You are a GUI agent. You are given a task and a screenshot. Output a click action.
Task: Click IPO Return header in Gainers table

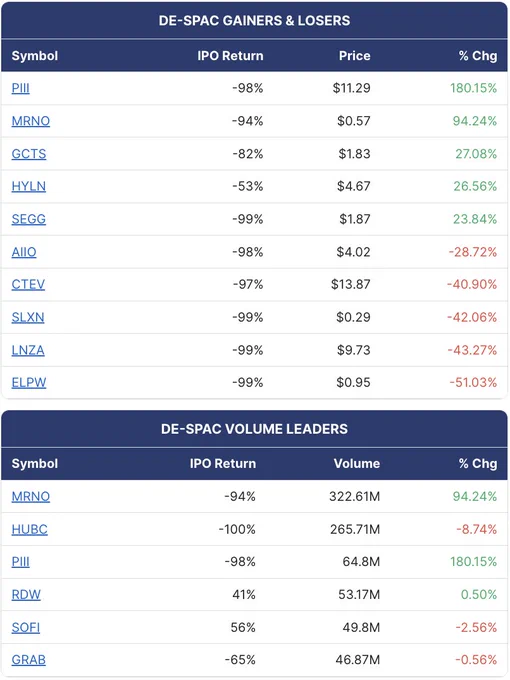pyautogui.click(x=230, y=56)
